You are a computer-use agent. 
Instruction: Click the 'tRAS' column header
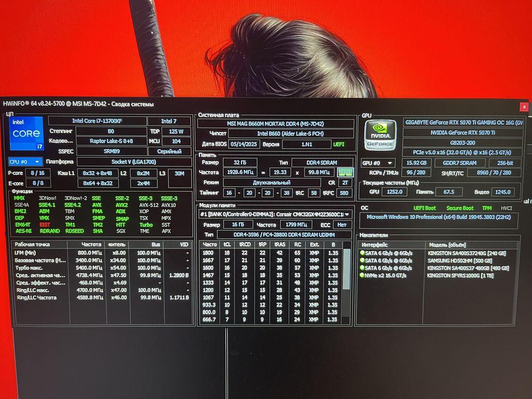coord(280,244)
